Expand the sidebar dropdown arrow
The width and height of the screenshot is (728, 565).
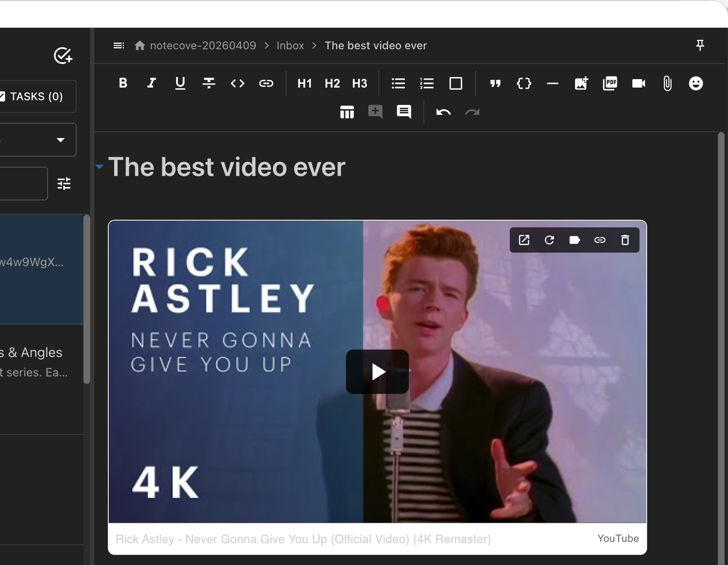click(61, 140)
